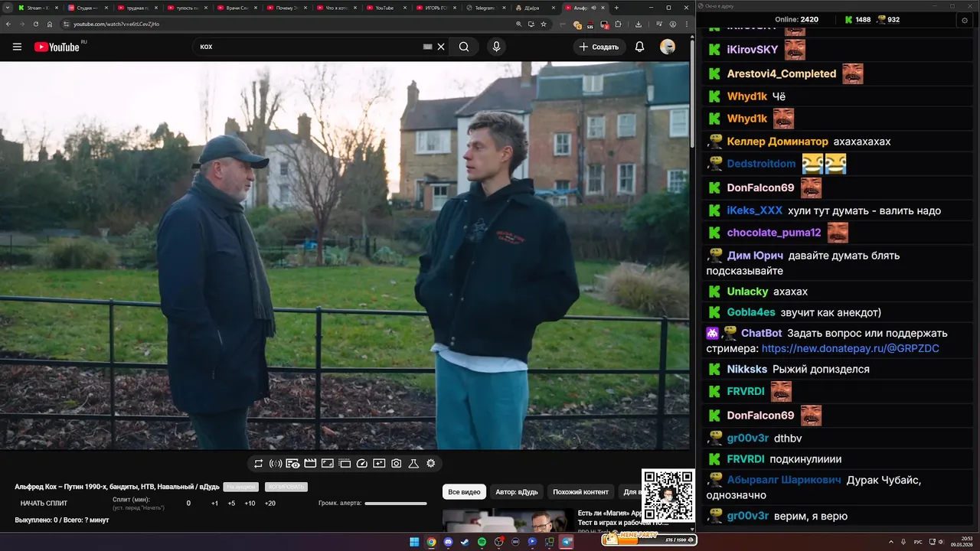Open the gear settings icon under video
This screenshot has width=980, height=551.
431,464
